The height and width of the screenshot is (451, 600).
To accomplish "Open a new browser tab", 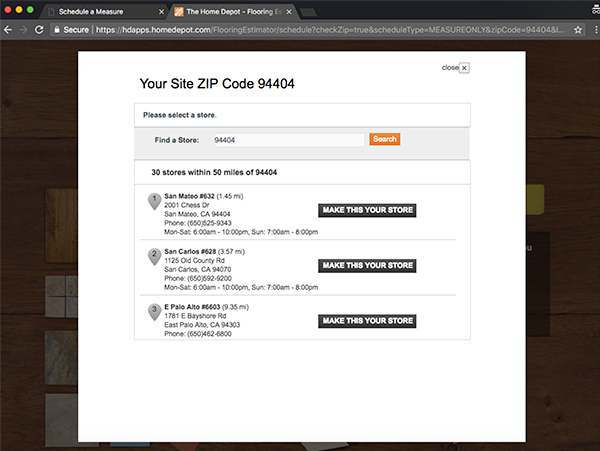I will point(308,13).
